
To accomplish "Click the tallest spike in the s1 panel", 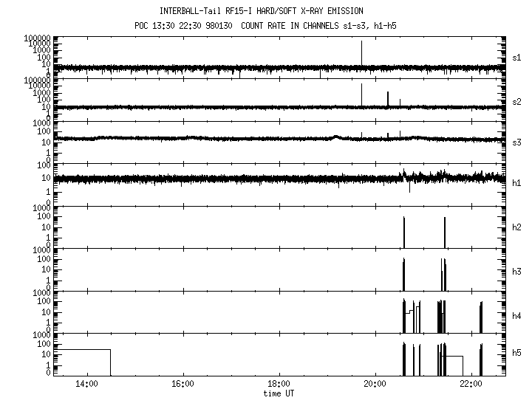I will point(361,53).
